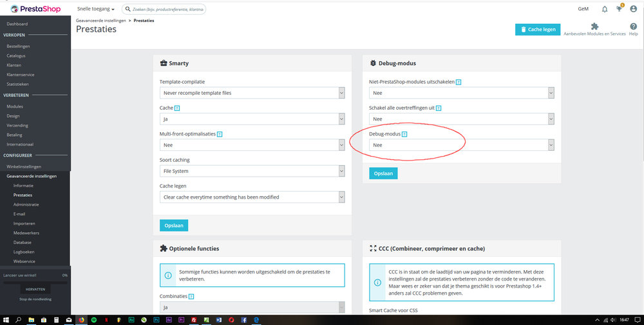Show help for Niet-PrestaShop-modules uitschakelen
The image size is (644, 325).
point(459,83)
